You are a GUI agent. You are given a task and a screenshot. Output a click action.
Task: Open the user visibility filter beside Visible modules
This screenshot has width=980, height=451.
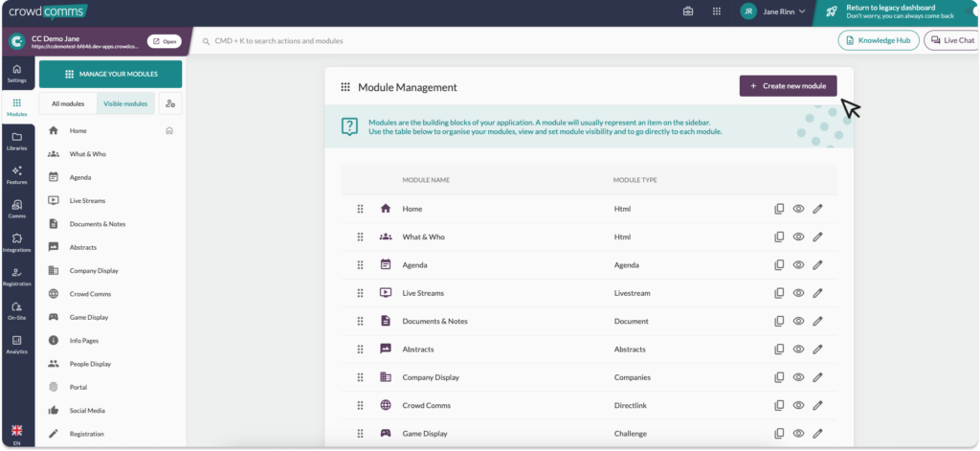tap(170, 103)
